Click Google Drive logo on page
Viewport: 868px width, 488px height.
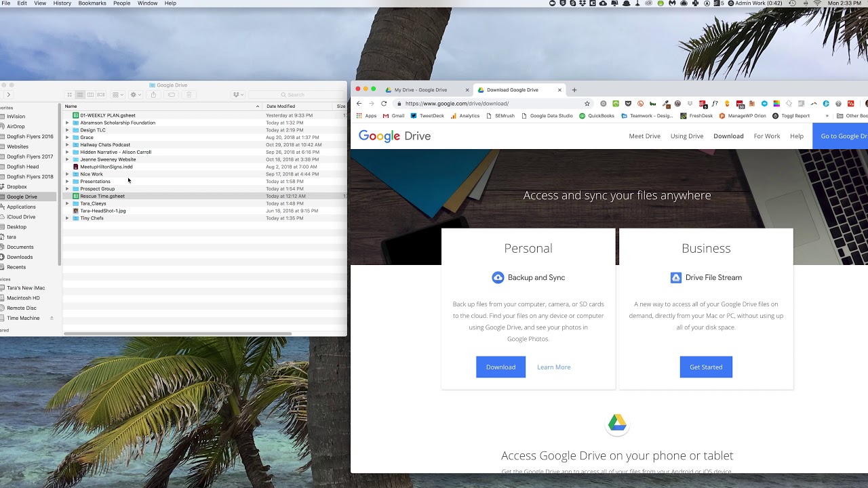coord(395,136)
